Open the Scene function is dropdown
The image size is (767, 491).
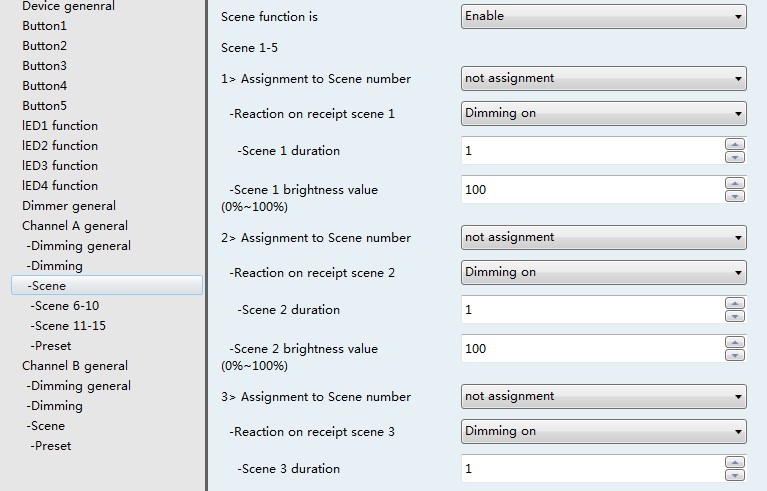coord(603,17)
